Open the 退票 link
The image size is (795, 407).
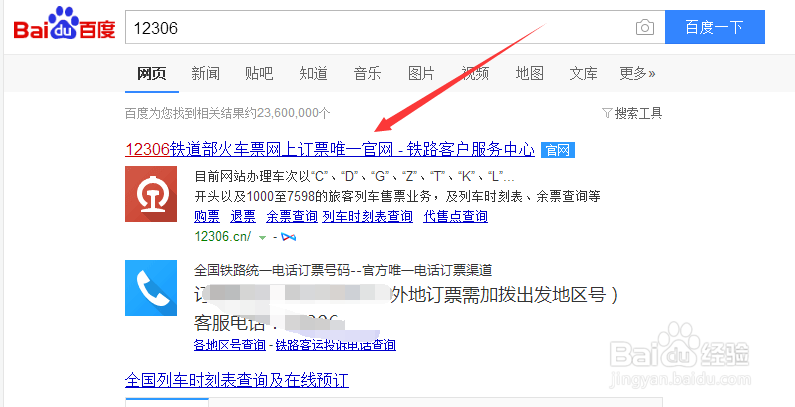[243, 216]
